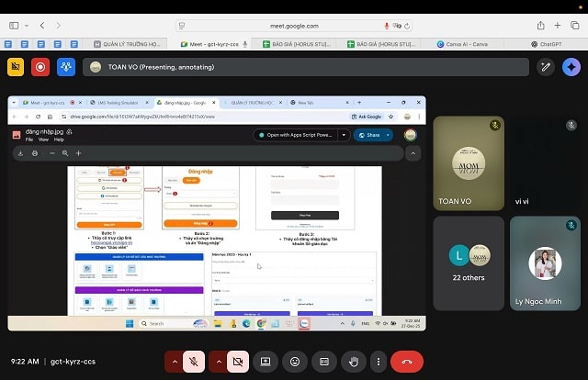Click the red recording indicator icon
This screenshot has height=380, width=588.
point(40,66)
